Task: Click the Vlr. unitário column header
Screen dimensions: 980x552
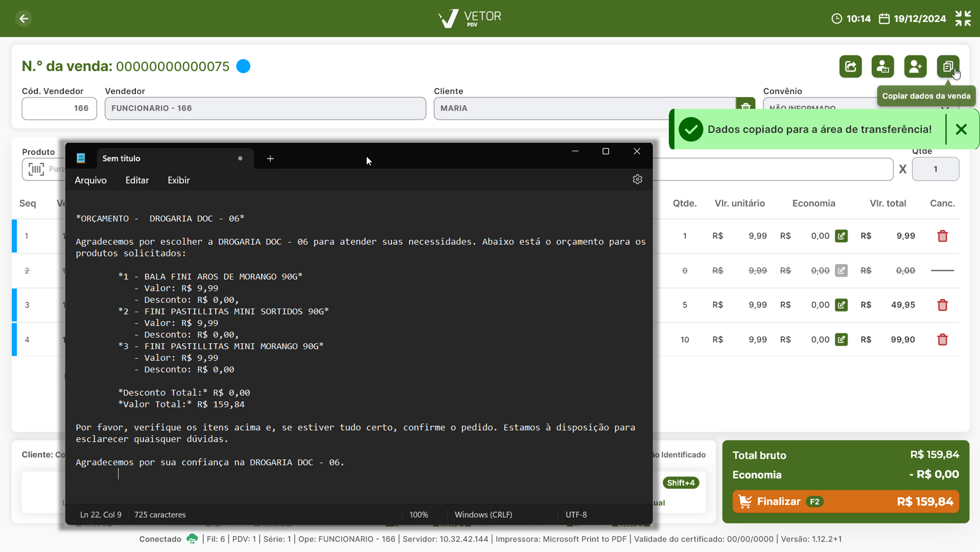Action: click(740, 203)
